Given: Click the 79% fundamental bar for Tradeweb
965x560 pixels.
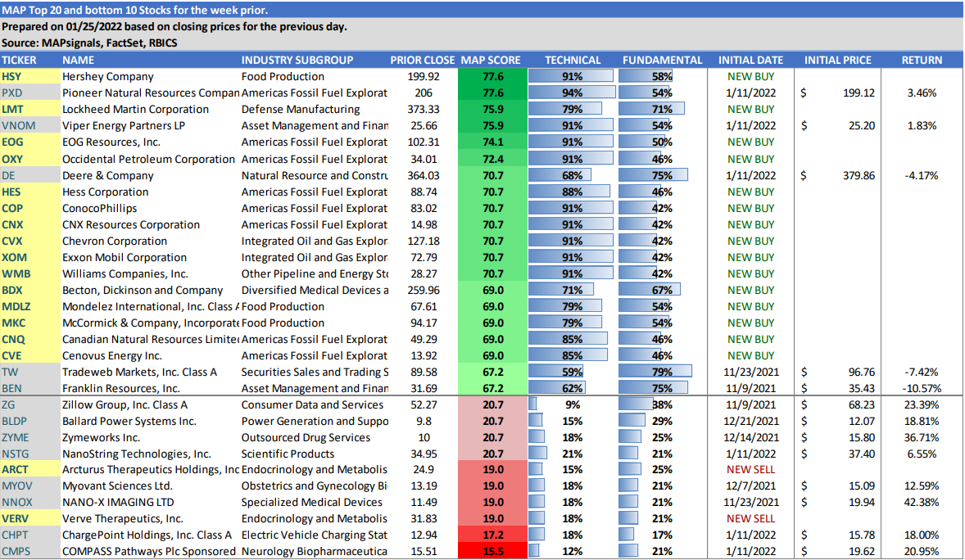Looking at the screenshot, I should tap(655, 372).
